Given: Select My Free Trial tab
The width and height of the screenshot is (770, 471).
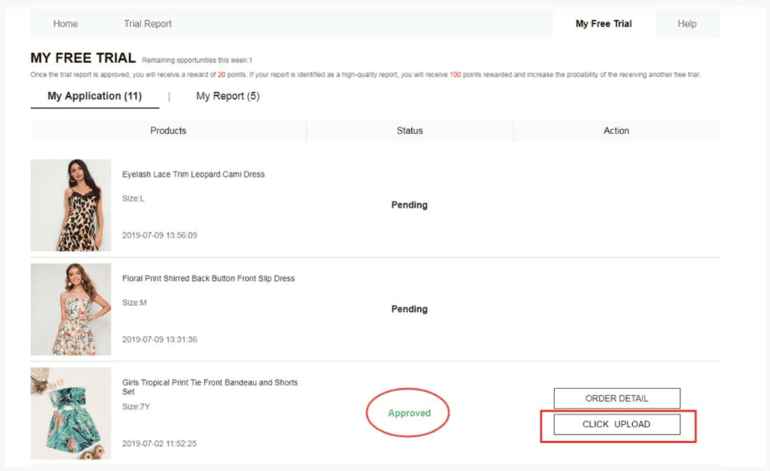Looking at the screenshot, I should (604, 24).
